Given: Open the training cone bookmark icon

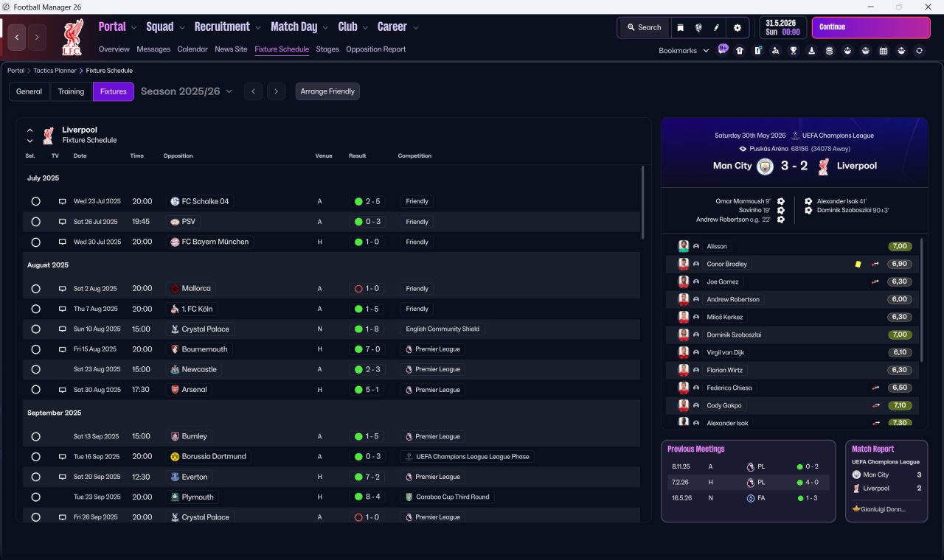Looking at the screenshot, I should [812, 51].
